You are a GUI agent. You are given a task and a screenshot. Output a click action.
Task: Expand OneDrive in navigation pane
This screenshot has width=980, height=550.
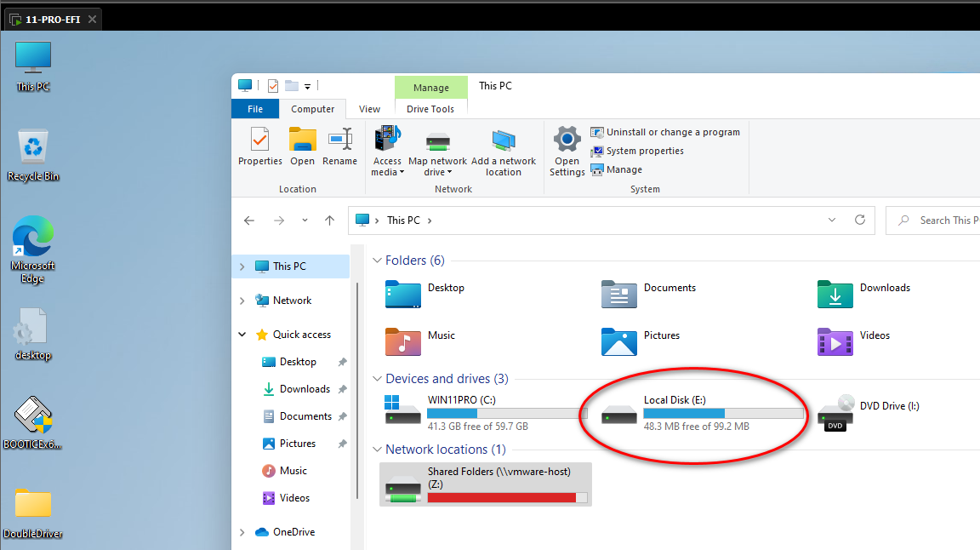[242, 532]
